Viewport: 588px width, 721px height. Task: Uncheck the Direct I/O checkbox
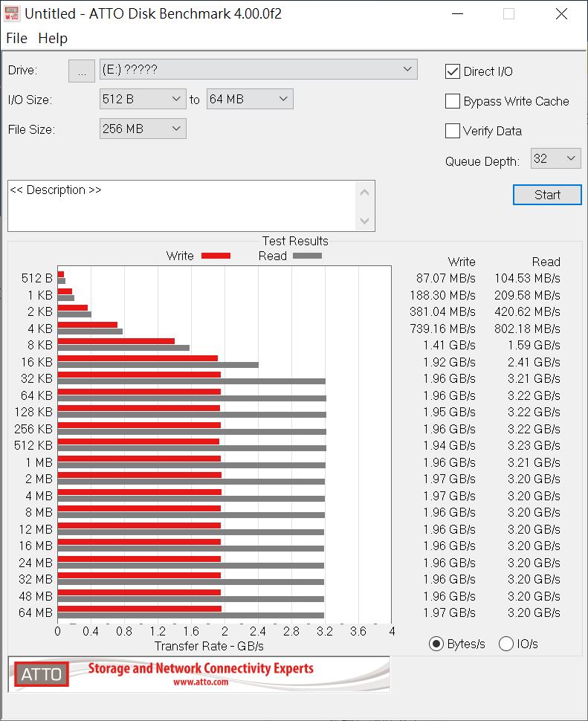coord(453,71)
